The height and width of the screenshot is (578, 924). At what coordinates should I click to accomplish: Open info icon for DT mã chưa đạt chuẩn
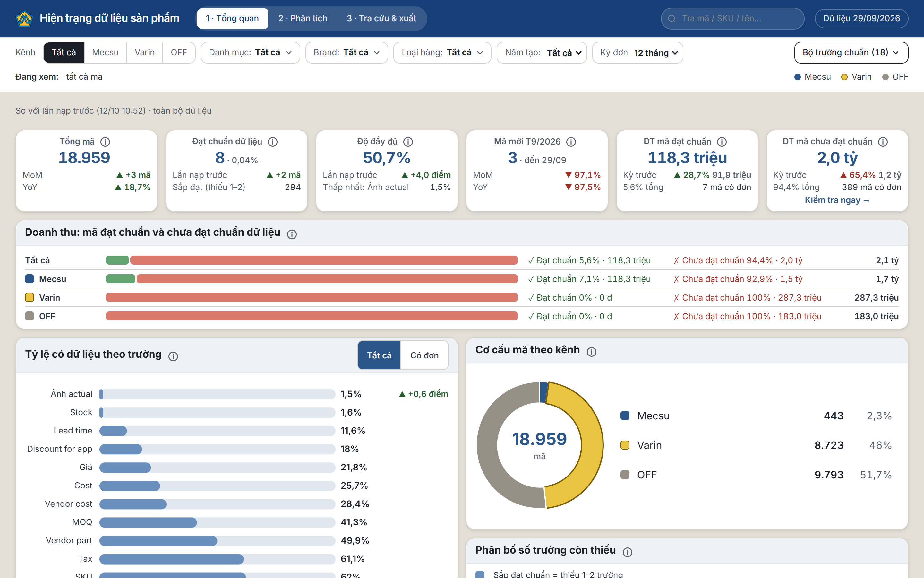coord(883,142)
